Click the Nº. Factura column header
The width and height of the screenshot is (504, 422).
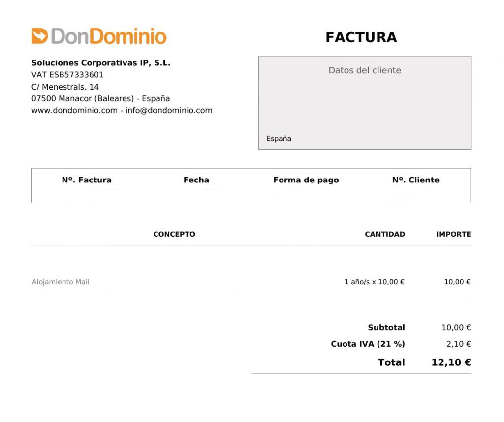[87, 180]
